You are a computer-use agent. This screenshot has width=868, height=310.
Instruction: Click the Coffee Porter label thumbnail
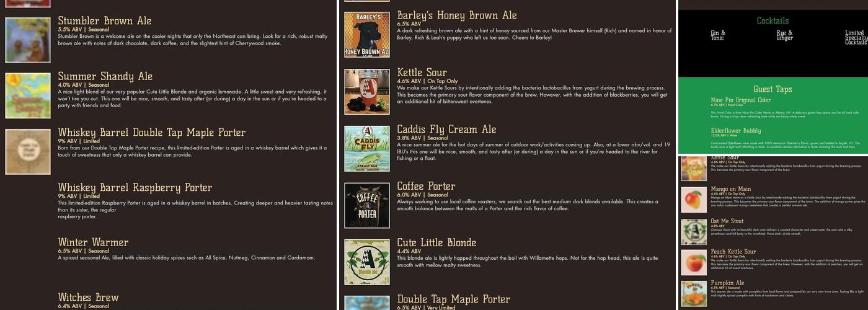[367, 205]
